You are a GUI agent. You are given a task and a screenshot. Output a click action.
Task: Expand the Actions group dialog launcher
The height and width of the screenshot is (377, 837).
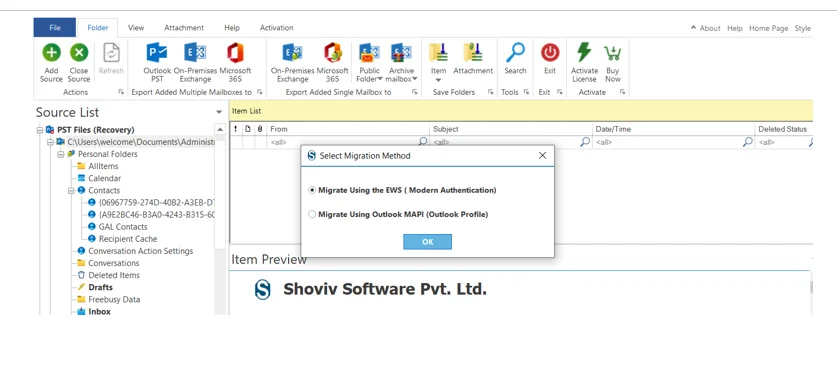(x=121, y=92)
